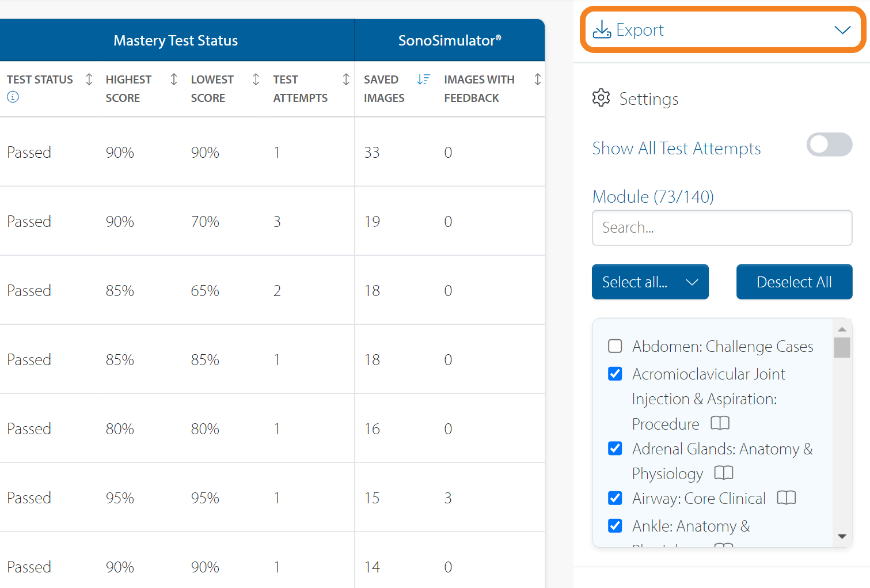Sort the Images With Feedback column

pos(537,79)
